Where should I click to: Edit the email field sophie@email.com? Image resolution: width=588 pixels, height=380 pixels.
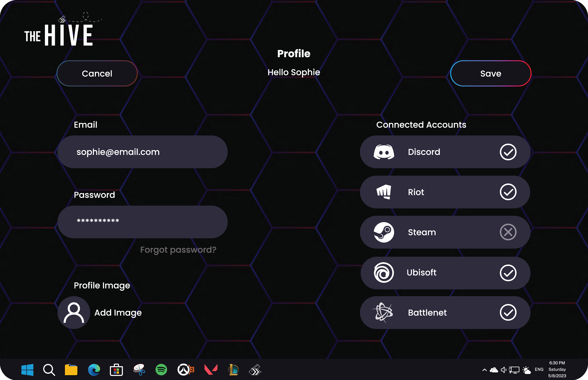point(142,152)
